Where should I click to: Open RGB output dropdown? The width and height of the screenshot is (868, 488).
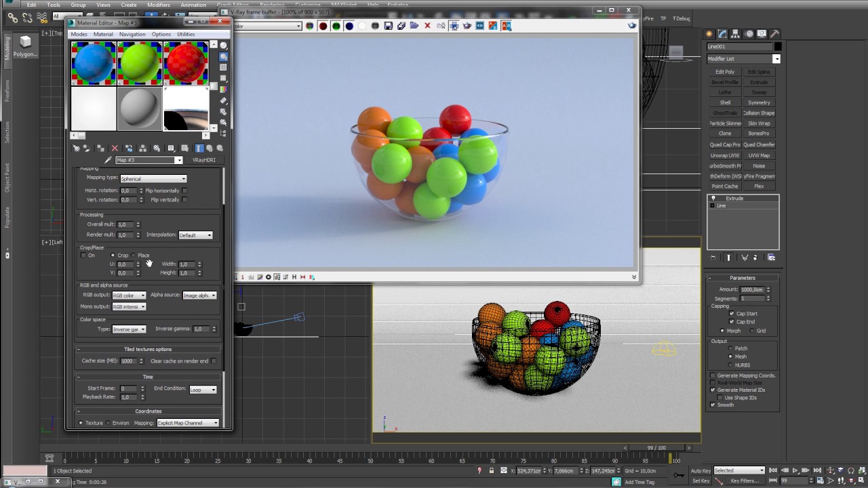point(129,296)
